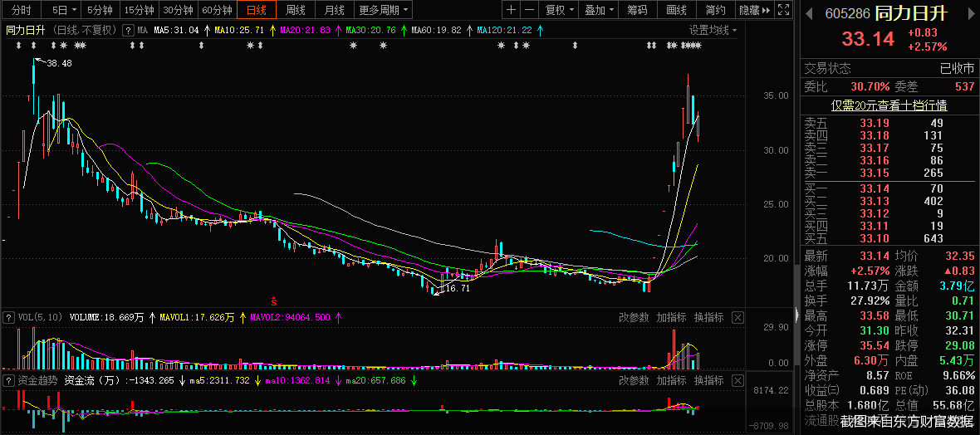The image size is (980, 435).
Task: Click stock code 605286 title
Action: (x=847, y=14)
